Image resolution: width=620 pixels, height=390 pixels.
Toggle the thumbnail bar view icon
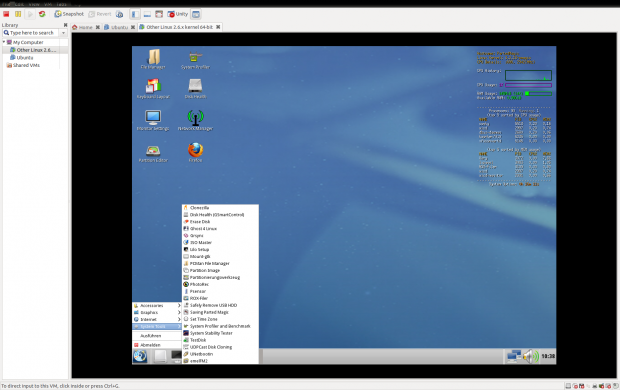147,14
